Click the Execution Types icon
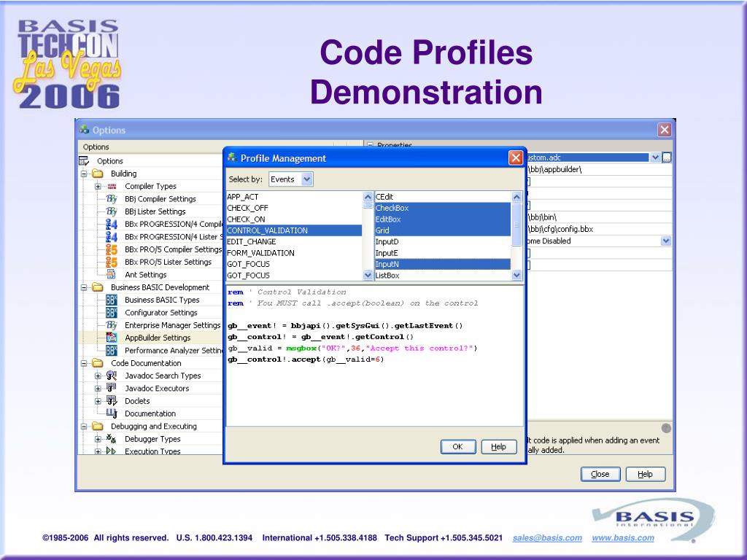The width and height of the screenshot is (747, 560). 112,451
